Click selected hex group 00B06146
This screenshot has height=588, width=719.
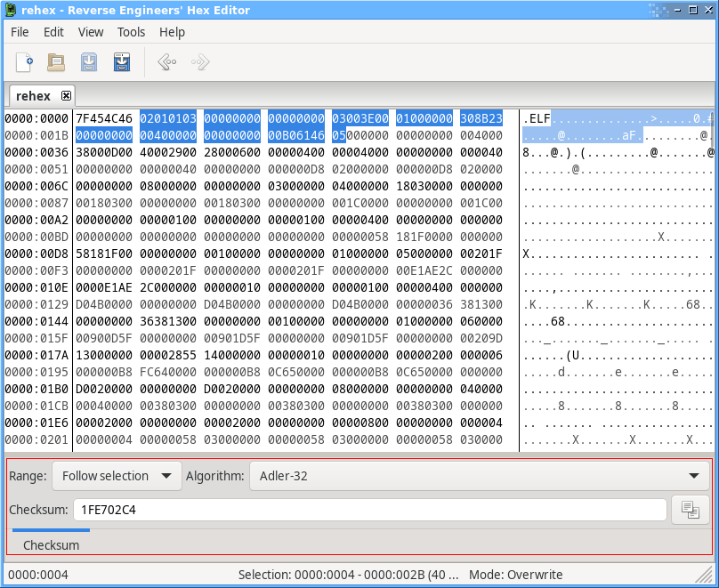click(x=296, y=135)
